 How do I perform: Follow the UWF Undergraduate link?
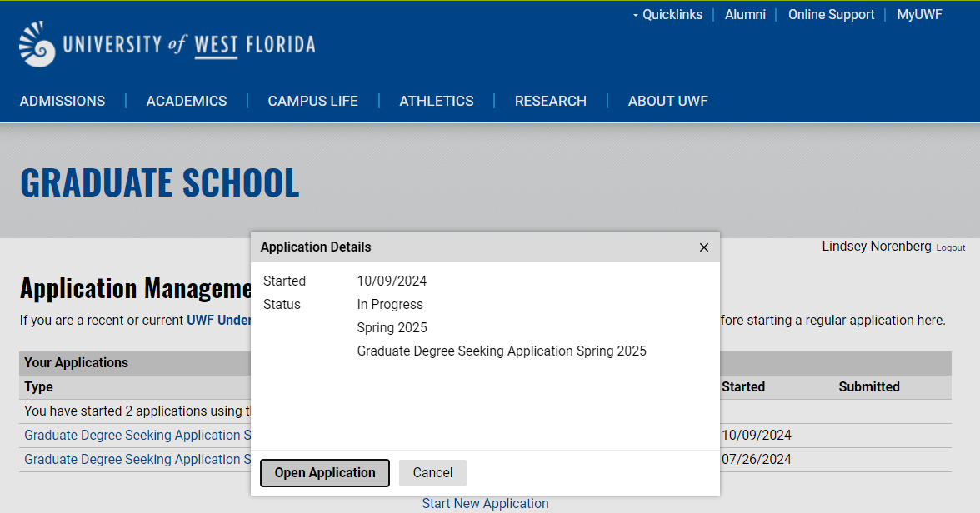(218, 321)
